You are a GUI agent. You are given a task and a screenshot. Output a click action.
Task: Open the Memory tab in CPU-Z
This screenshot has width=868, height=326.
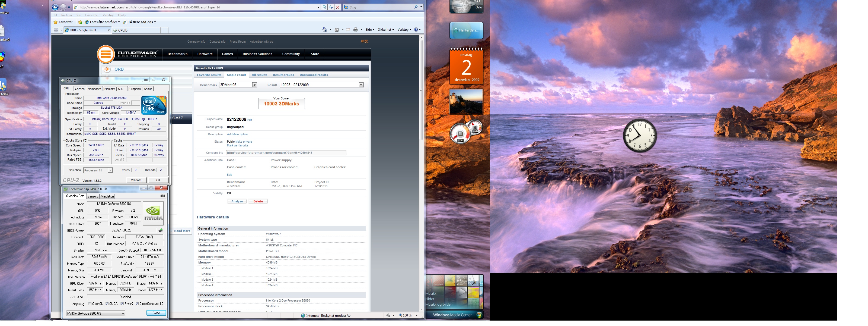[110, 89]
